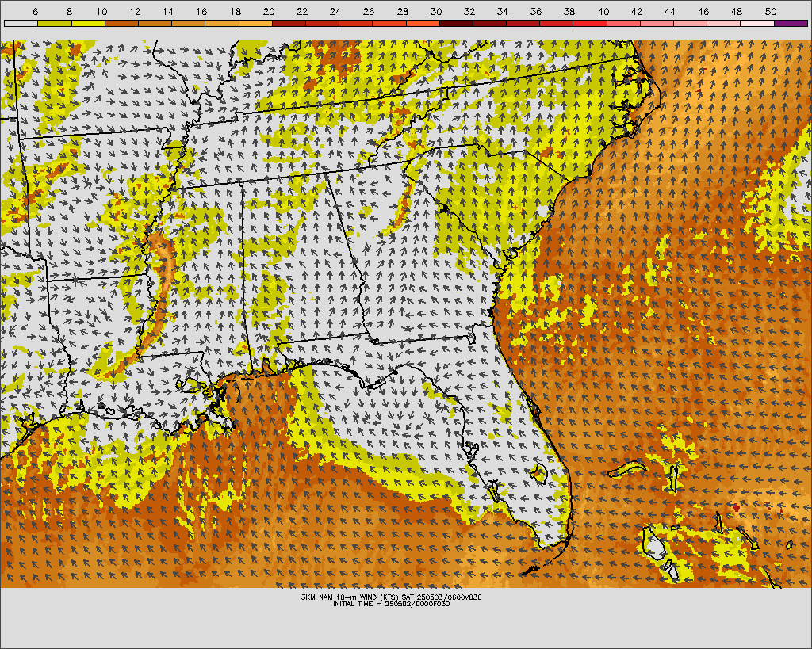Click the legend swatch between 32 and 34
The image size is (812, 649).
pos(489,24)
